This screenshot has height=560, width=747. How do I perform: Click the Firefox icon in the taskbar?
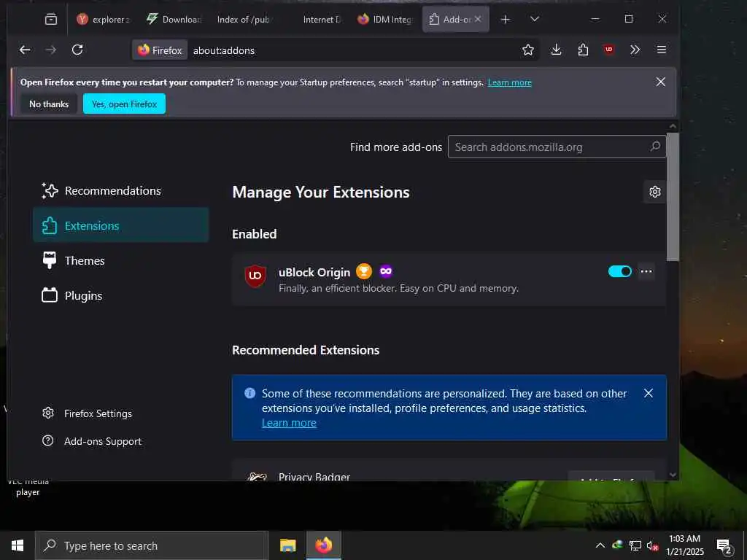click(323, 545)
